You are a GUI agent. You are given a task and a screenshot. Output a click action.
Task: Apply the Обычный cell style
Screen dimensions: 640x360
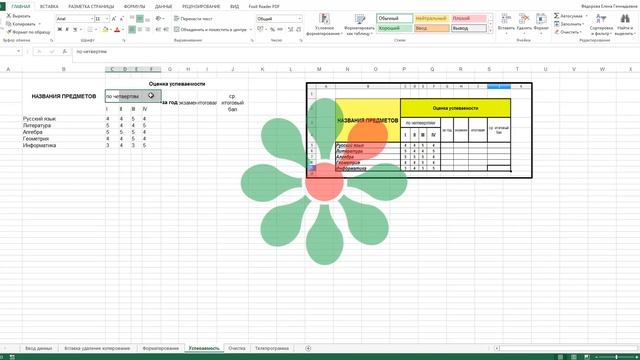click(395, 18)
